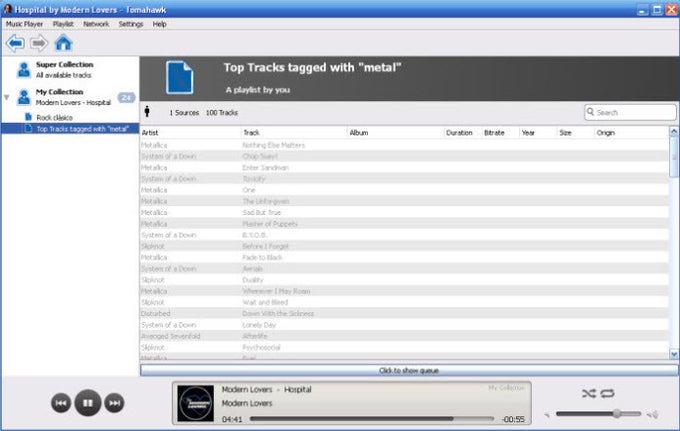This screenshot has width=680, height=431.
Task: Collapse the My Collection tree arrow
Action: pyautogui.click(x=7, y=97)
